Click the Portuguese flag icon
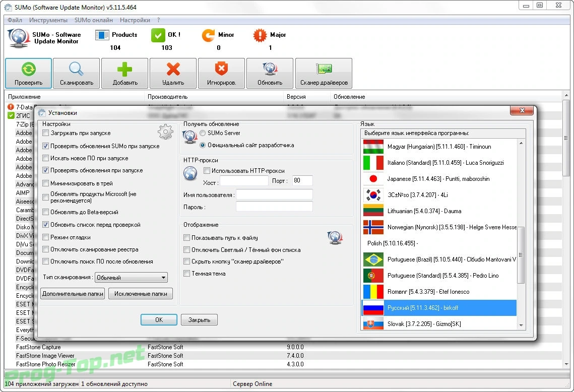The image size is (574, 392). click(x=373, y=275)
